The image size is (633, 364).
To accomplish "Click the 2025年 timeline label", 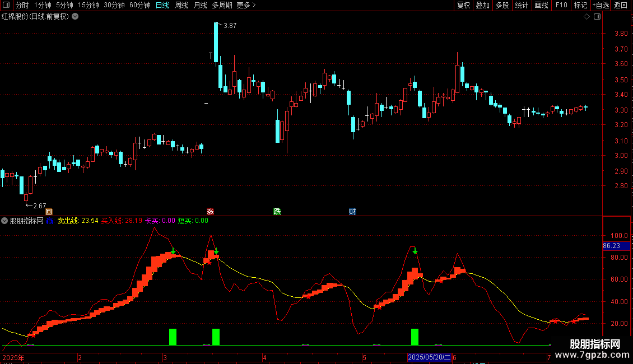I will click(13, 357).
